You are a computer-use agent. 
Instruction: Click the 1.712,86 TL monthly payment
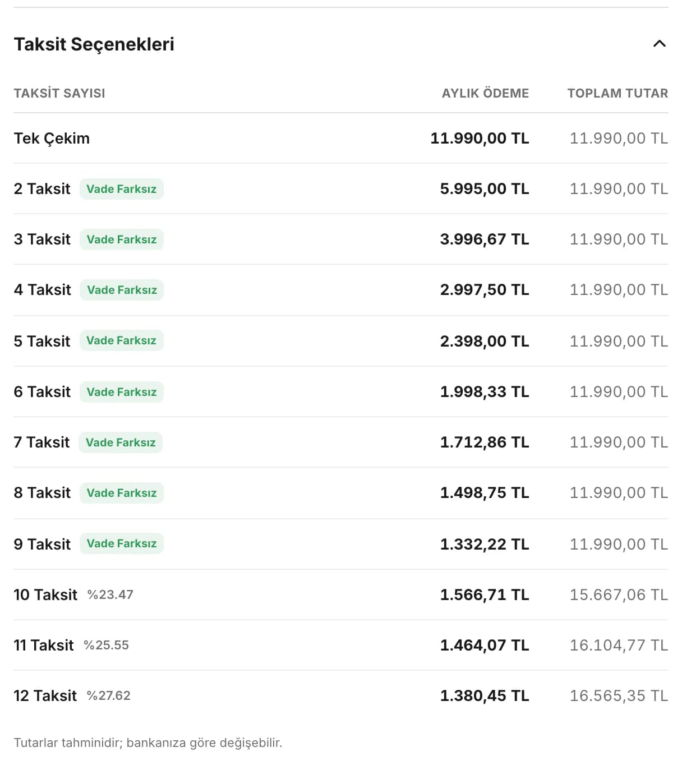point(485,442)
